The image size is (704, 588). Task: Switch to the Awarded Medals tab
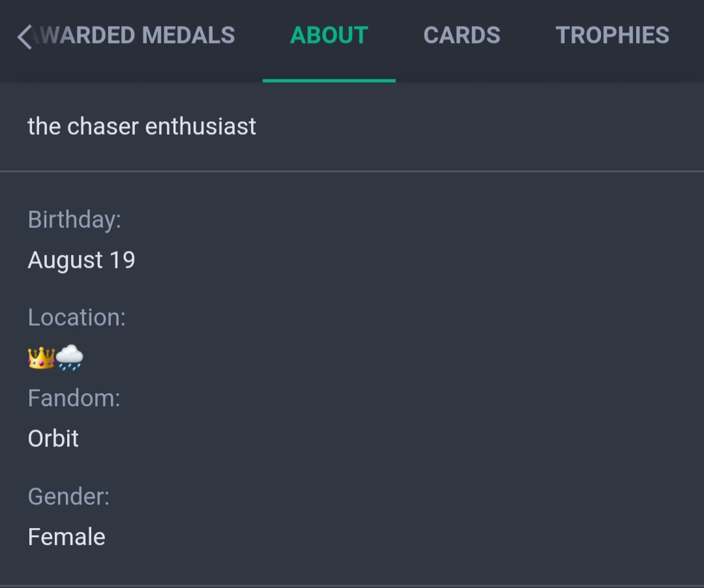click(134, 35)
